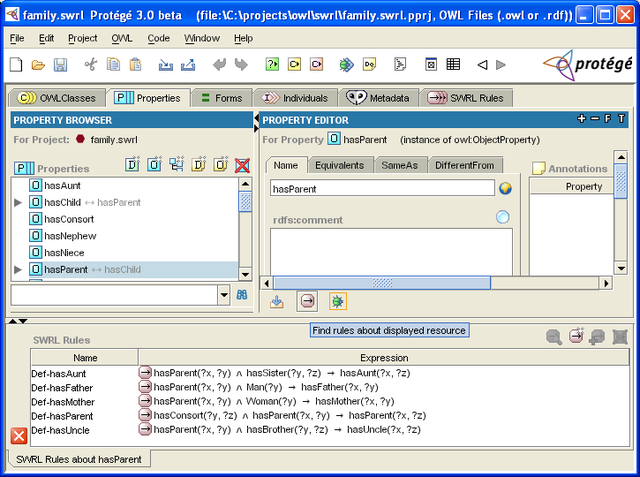
Task: Select the Def-hasAunt rule row
Action: coord(330,373)
